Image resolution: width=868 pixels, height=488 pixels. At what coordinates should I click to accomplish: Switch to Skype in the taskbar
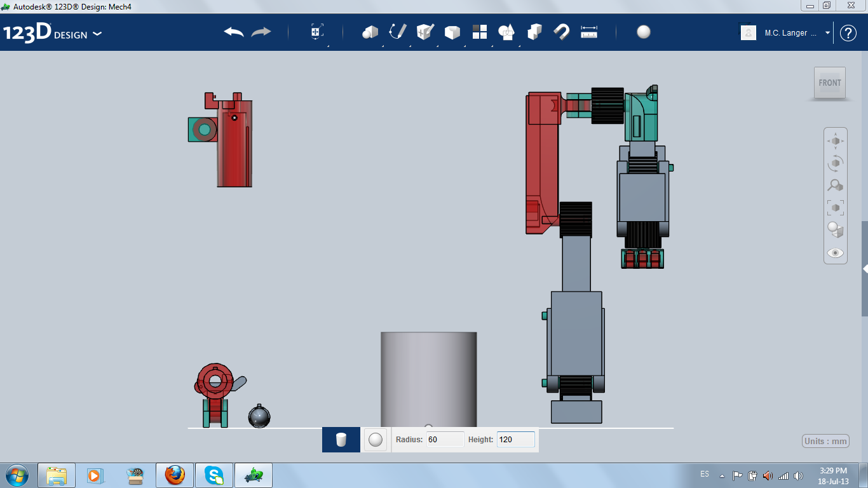(214, 475)
